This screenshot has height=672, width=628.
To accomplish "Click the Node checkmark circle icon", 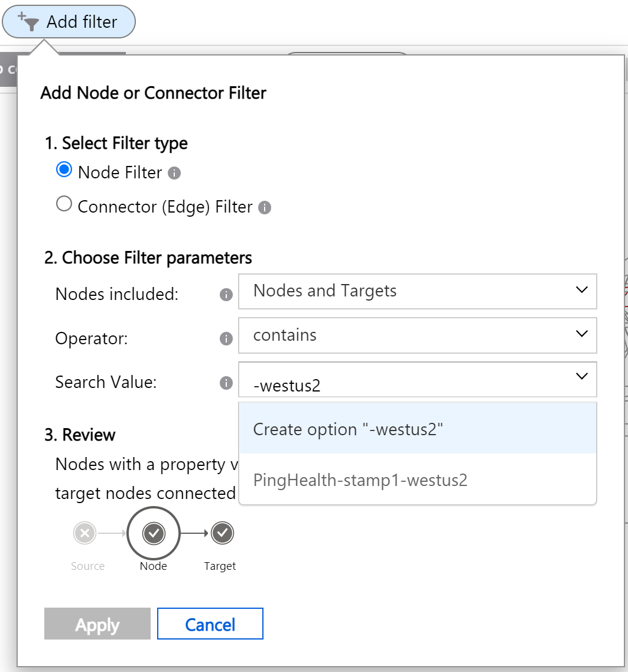I will click(154, 534).
